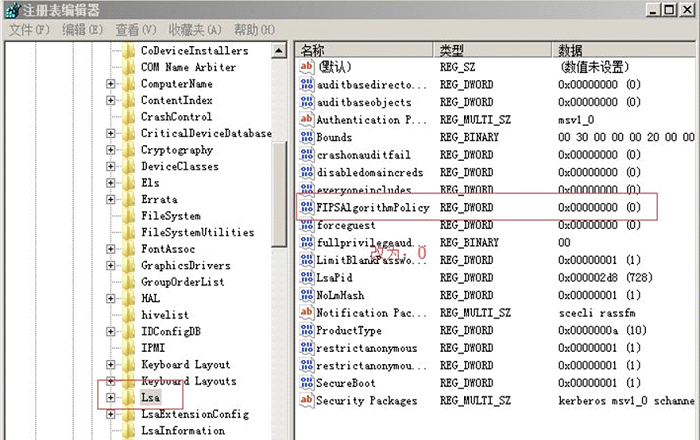Click the folder icon beside FileSystem
700x440 pixels.
coord(129,216)
